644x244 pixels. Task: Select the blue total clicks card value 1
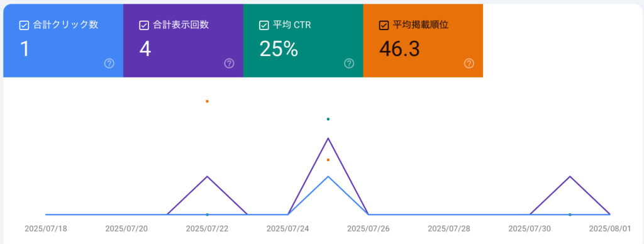point(25,49)
